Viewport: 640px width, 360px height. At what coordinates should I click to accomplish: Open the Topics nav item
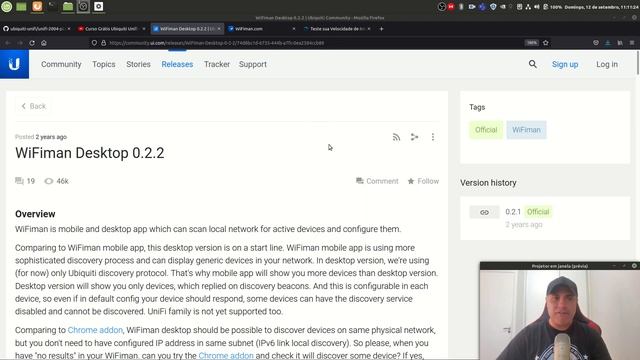pos(104,64)
